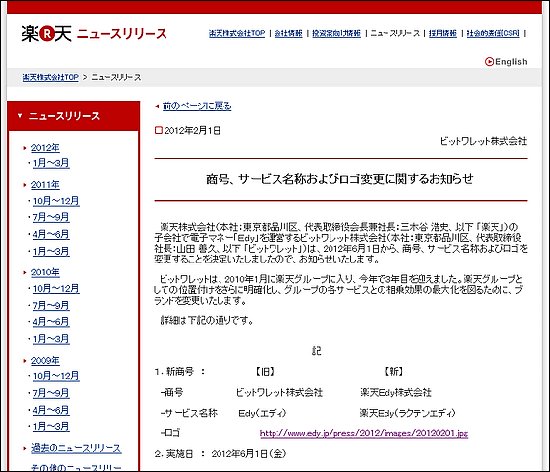Click the red arrow icon beside English
The height and width of the screenshot is (472, 550).
(489, 62)
